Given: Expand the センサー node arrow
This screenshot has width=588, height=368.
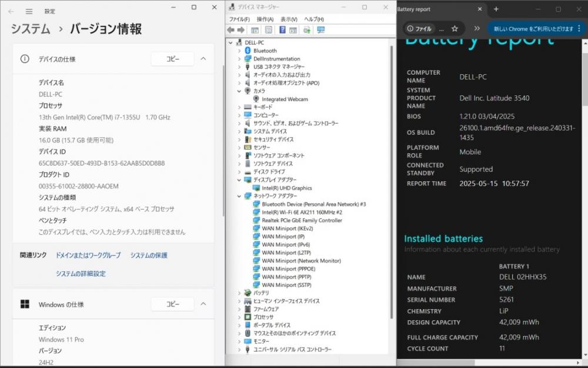Looking at the screenshot, I should (x=239, y=147).
